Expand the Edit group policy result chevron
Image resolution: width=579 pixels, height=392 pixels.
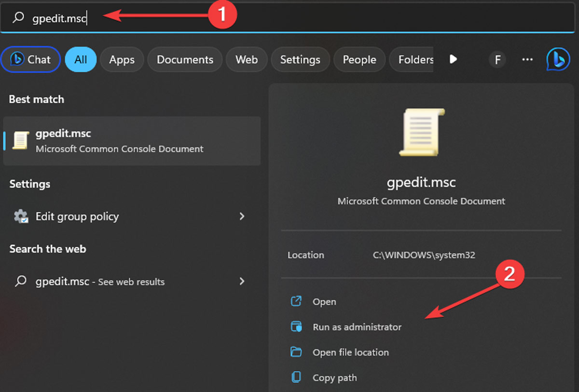pyautogui.click(x=242, y=216)
